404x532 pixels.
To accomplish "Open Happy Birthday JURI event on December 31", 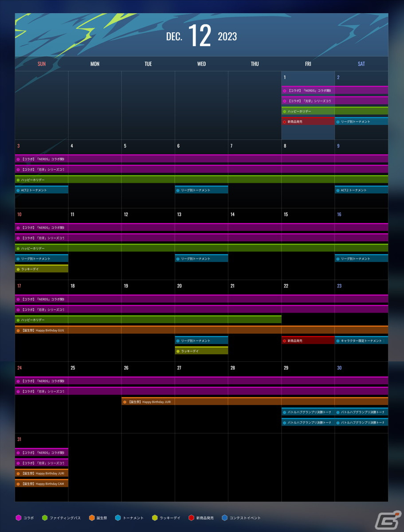I will tap(42, 473).
